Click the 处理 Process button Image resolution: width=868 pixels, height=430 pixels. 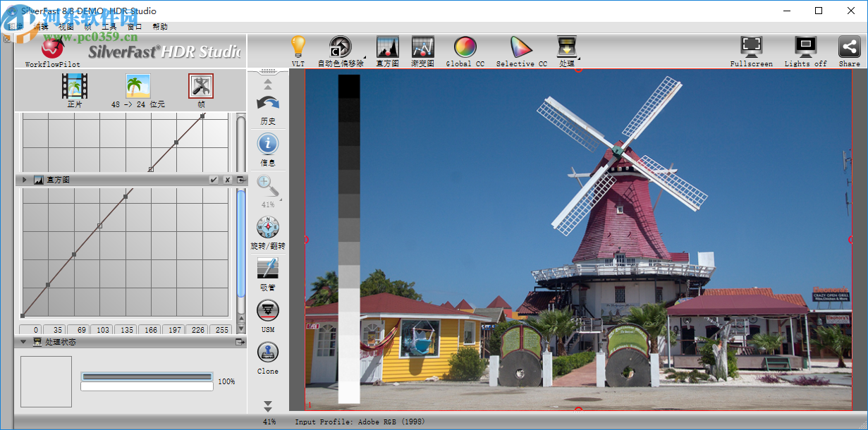pyautogui.click(x=568, y=49)
